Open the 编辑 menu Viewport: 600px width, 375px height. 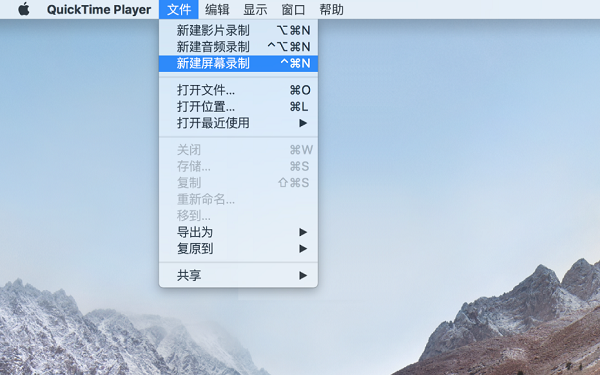[x=217, y=9]
